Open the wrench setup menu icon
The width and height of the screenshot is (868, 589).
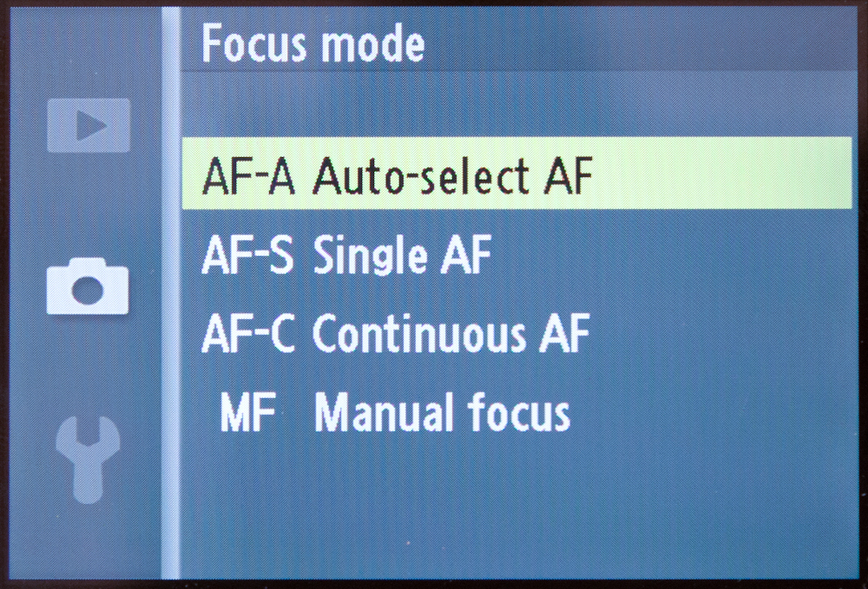pos(88,457)
